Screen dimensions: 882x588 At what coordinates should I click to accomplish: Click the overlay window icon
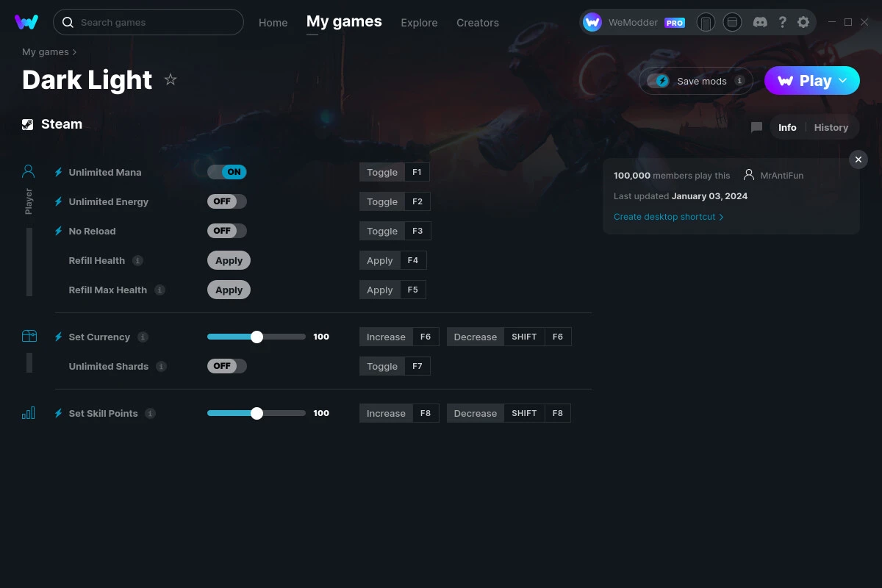click(732, 23)
